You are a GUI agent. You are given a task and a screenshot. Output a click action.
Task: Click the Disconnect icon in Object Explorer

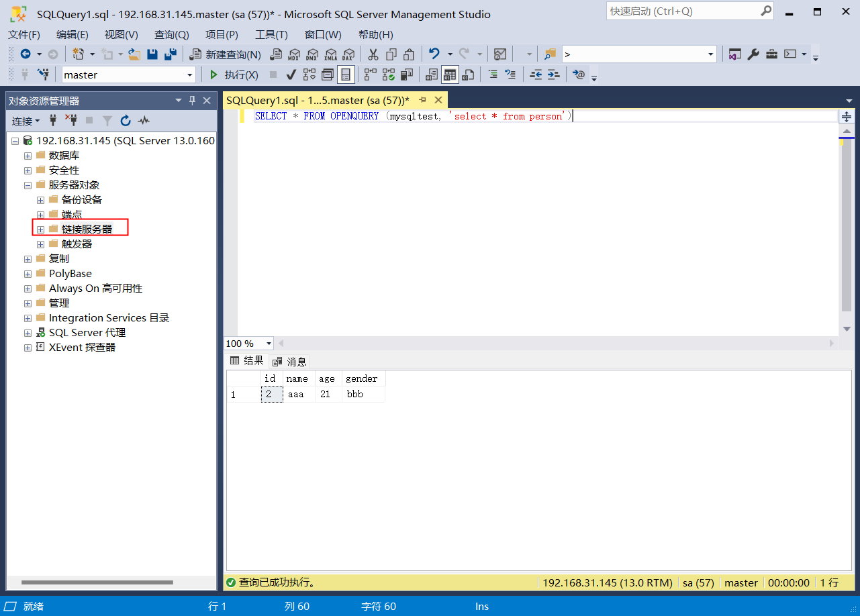(72, 121)
